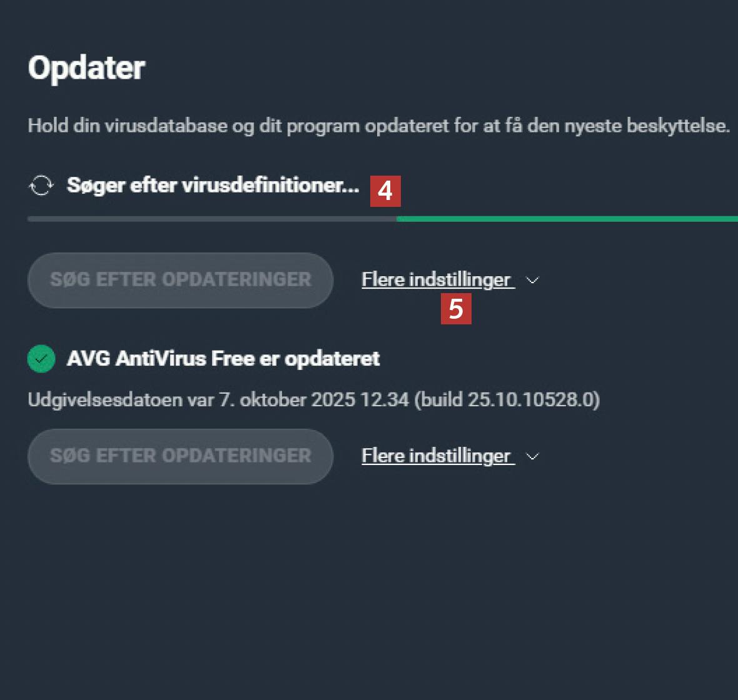Expand the chevron next to the upper Flere indstillinger
The image size is (738, 700).
click(533, 281)
